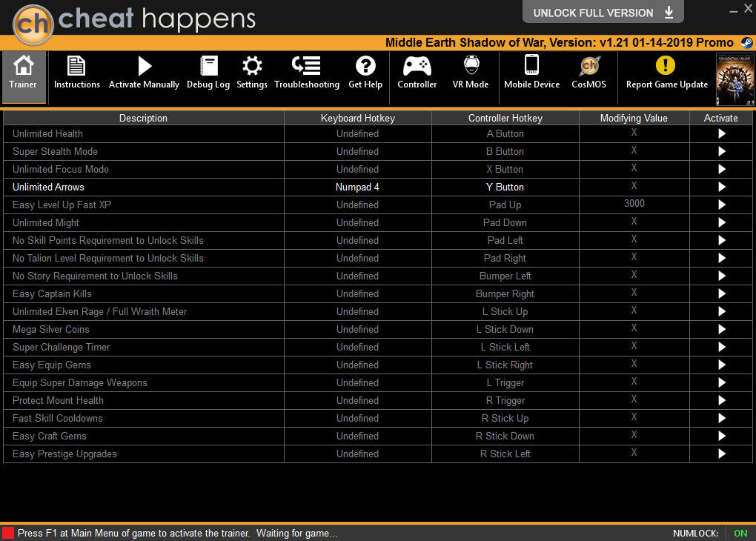The image size is (756, 541).
Task: Activate Protect Mount Health
Action: 721,400
